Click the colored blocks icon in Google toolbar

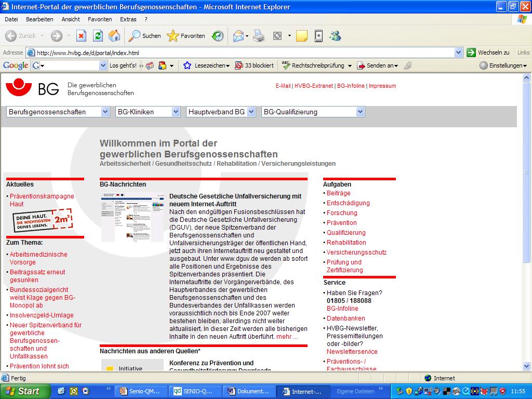[163, 65]
